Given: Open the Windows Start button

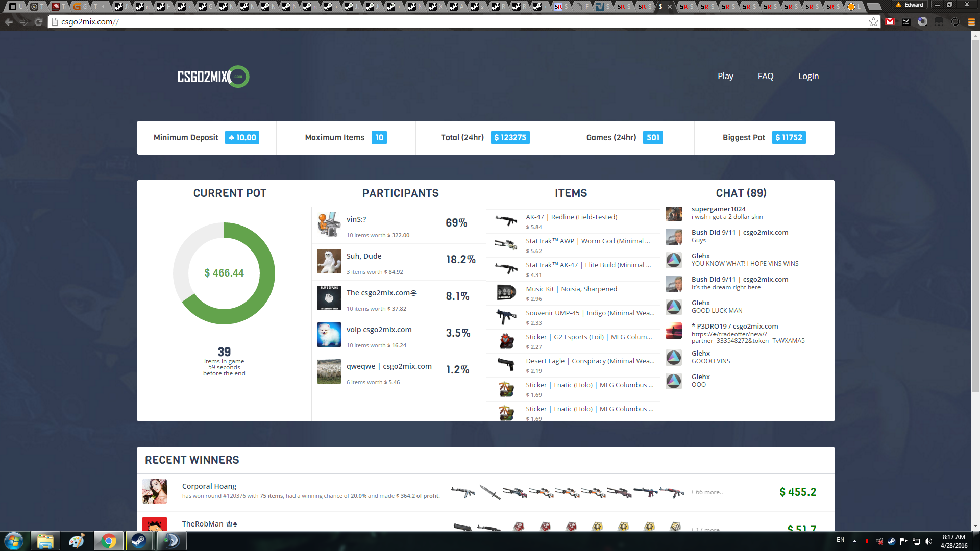Looking at the screenshot, I should pyautogui.click(x=14, y=540).
